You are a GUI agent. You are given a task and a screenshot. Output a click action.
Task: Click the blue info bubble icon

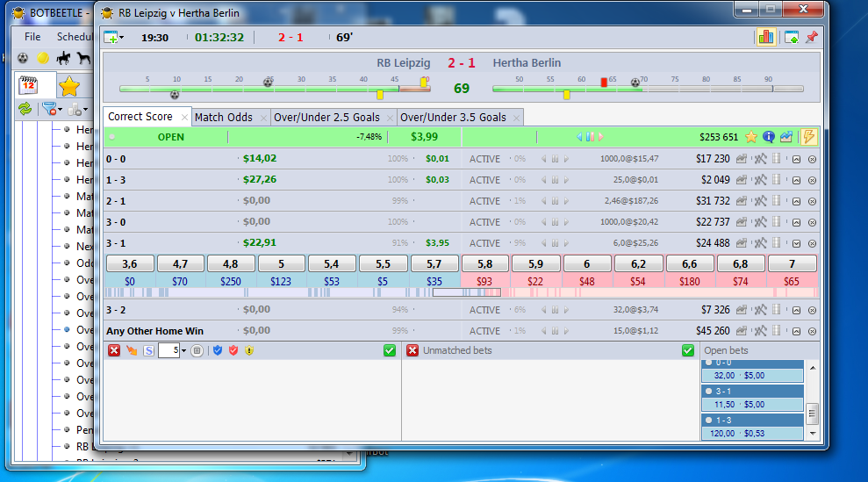point(768,137)
